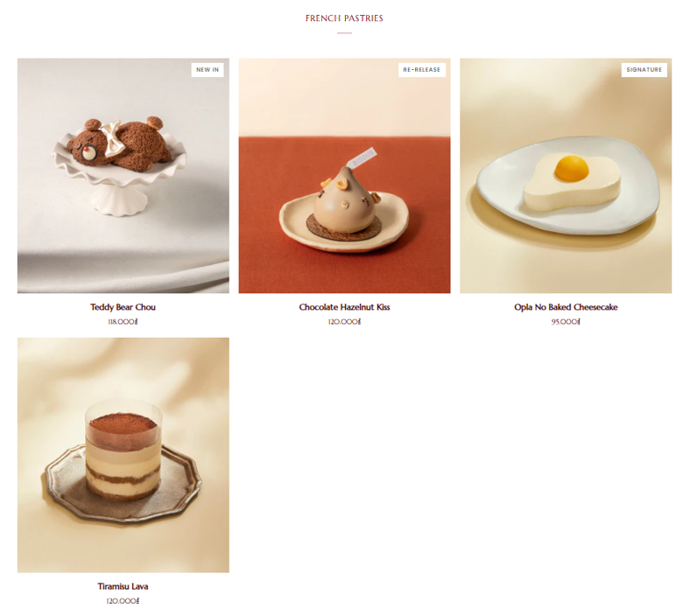The width and height of the screenshot is (690, 616).
Task: Click the SIGNATURE badge
Action: pyautogui.click(x=644, y=69)
